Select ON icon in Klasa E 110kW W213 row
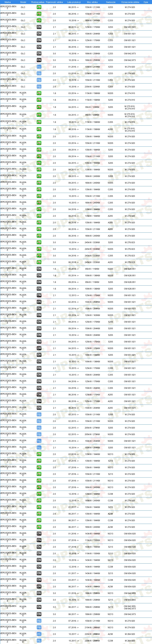152x644 pixels. tap(39, 540)
